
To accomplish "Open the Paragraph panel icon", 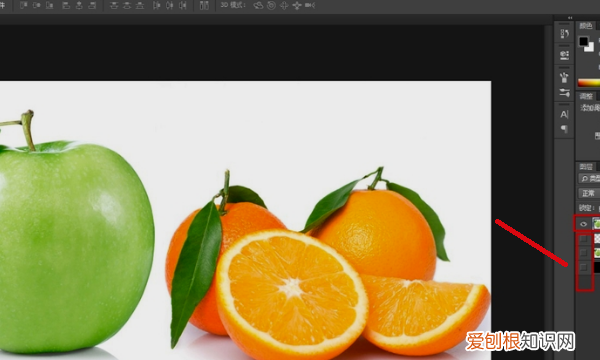I will point(564,129).
